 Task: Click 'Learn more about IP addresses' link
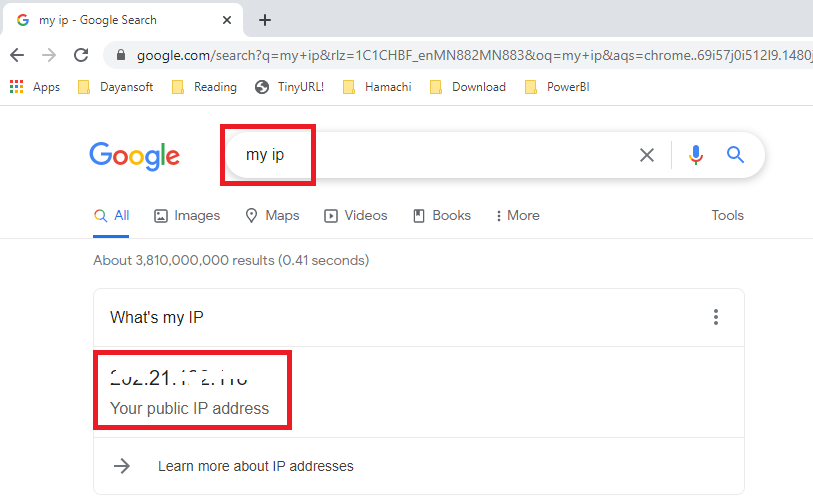tap(256, 466)
